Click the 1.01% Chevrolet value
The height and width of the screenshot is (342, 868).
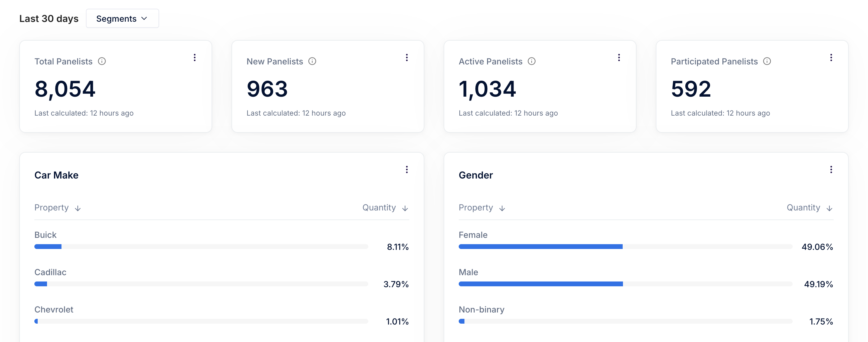coord(397,322)
